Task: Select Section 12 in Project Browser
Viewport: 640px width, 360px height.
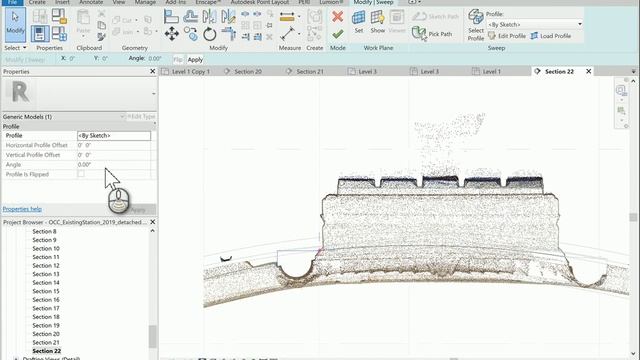Action: tap(46, 266)
